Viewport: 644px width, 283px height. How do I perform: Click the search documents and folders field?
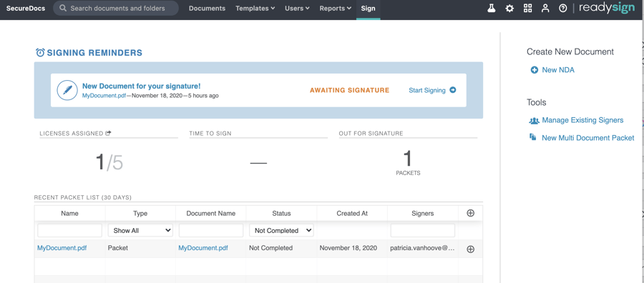(x=116, y=8)
